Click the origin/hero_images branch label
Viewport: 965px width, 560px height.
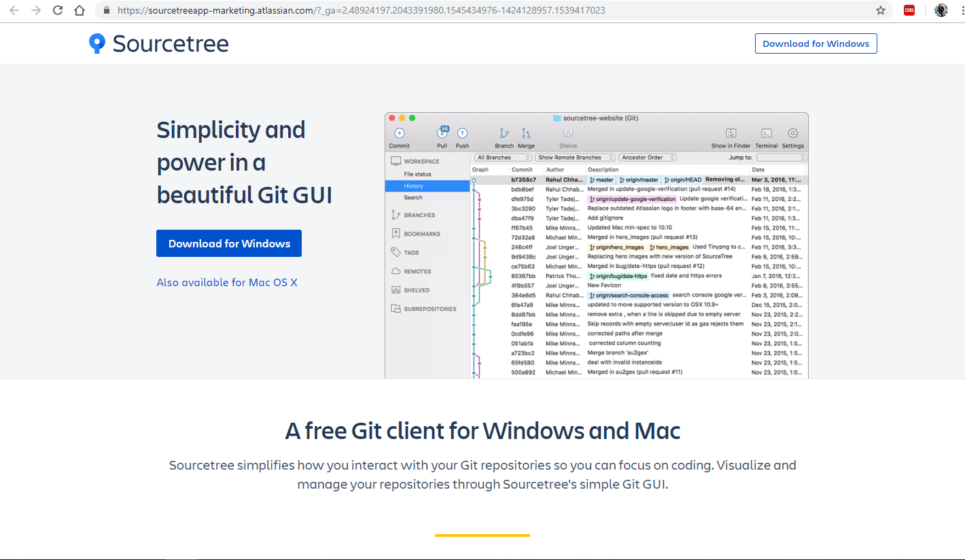616,247
